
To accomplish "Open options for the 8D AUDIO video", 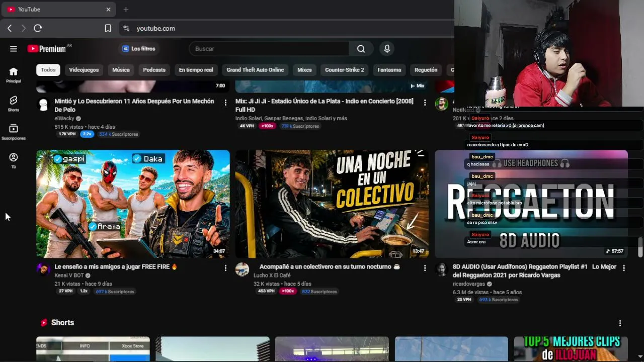I will [624, 268].
